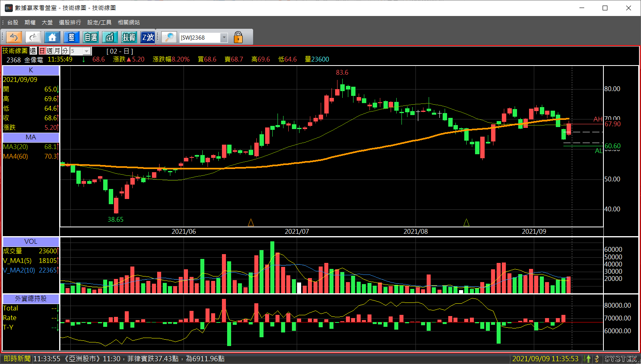The width and height of the screenshot is (641, 364).
Task: Click the 2021/06 date axis label
Action: click(x=184, y=231)
